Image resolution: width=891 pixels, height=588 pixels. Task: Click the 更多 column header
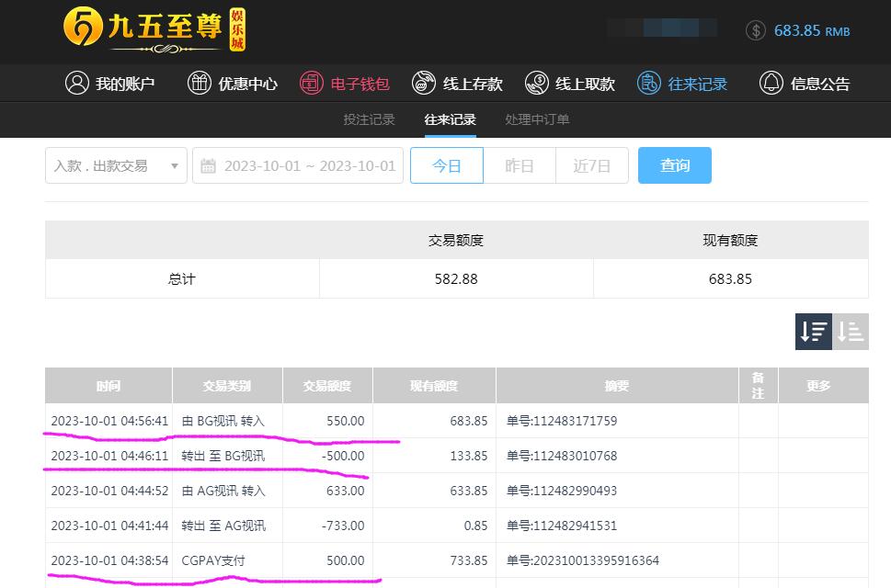pyautogui.click(x=823, y=385)
